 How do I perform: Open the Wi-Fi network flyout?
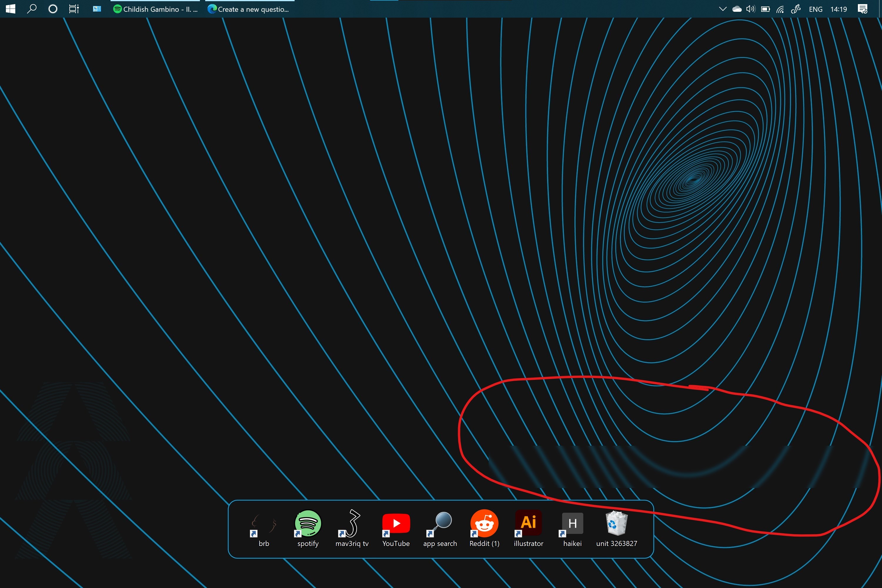(780, 9)
